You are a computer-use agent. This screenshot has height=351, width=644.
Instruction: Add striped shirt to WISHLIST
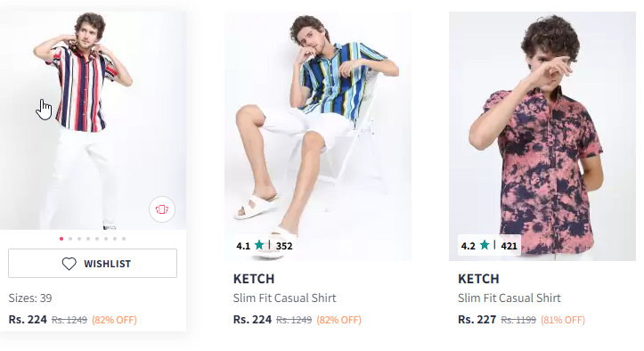tap(93, 264)
